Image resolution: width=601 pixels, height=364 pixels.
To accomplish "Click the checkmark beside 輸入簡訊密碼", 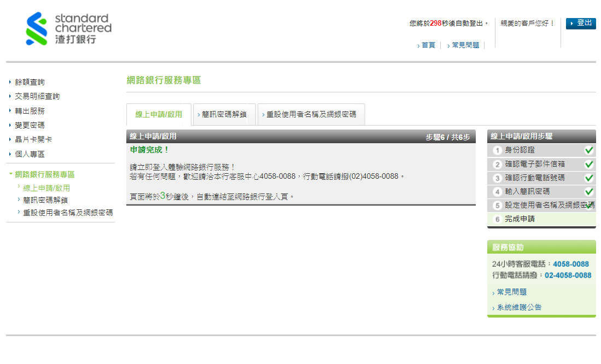I will [x=589, y=192].
